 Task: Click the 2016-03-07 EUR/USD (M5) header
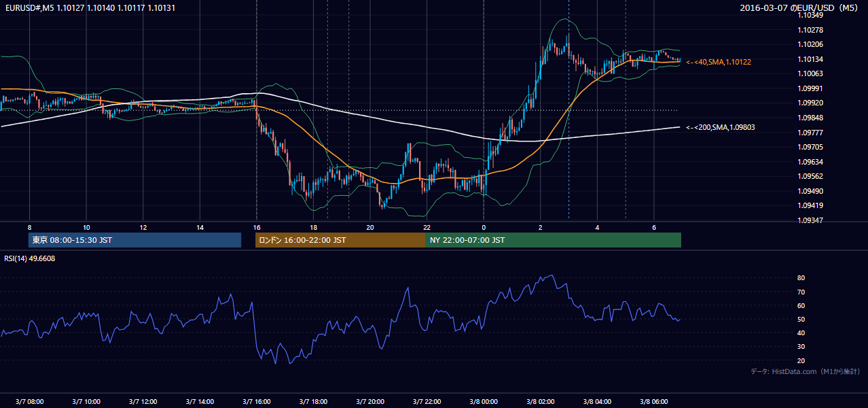800,8
